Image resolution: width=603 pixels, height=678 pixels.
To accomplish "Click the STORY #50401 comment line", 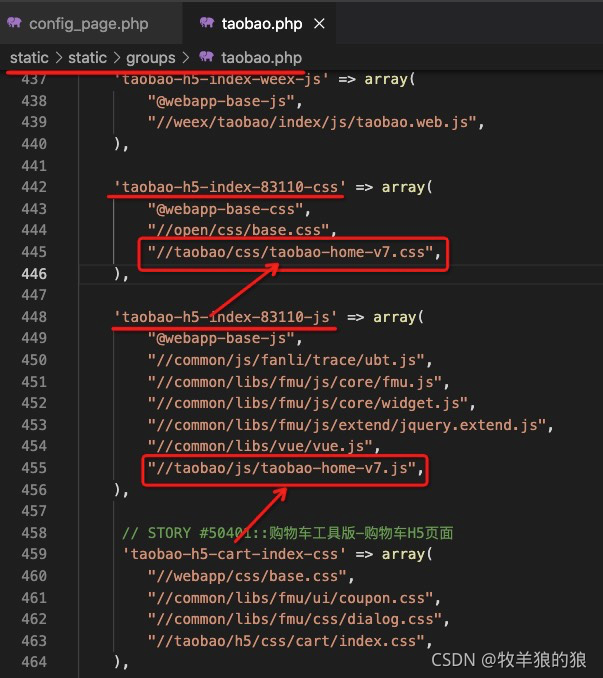I will click(x=287, y=533).
